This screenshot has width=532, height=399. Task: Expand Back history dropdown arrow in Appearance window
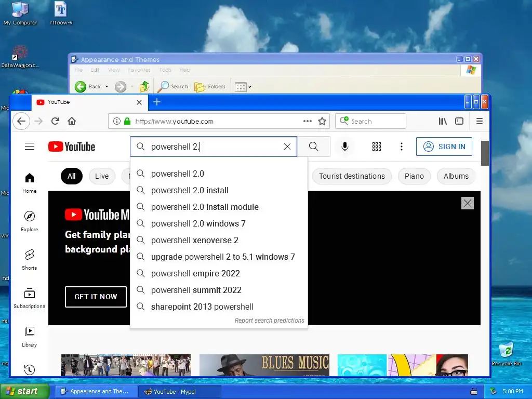click(107, 87)
